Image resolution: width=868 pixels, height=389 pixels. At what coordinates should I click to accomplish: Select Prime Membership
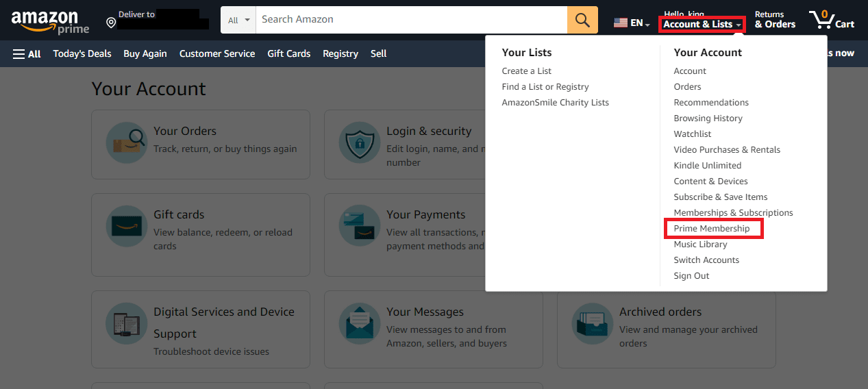(712, 229)
